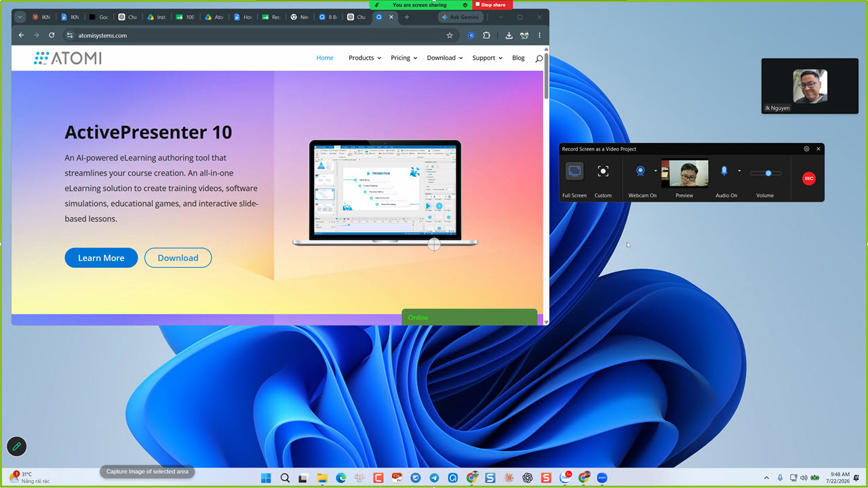
Task: Select Full Screen recording mode
Action: [x=574, y=171]
